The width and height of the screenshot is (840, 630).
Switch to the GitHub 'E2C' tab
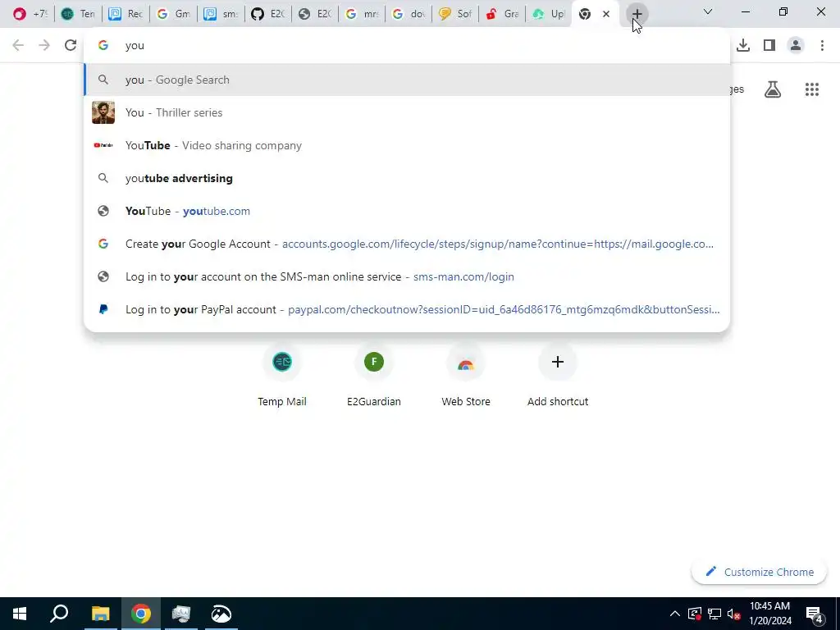(268, 14)
